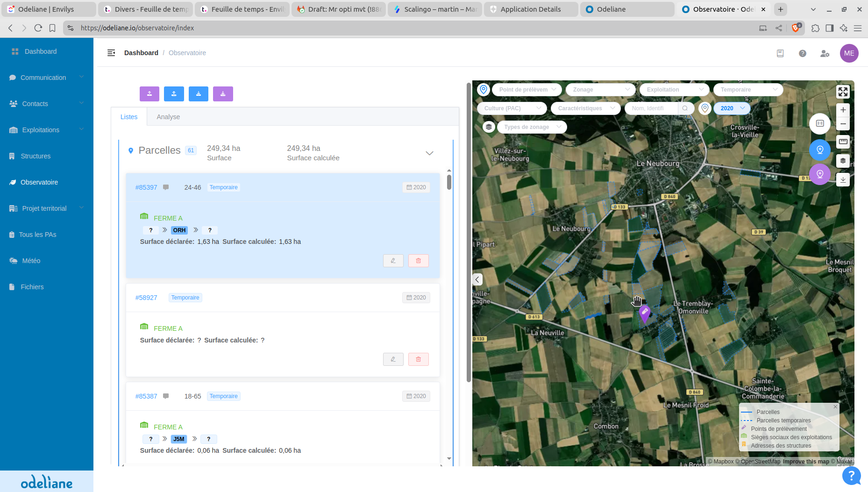Click the map download arrow icon

pyautogui.click(x=843, y=179)
